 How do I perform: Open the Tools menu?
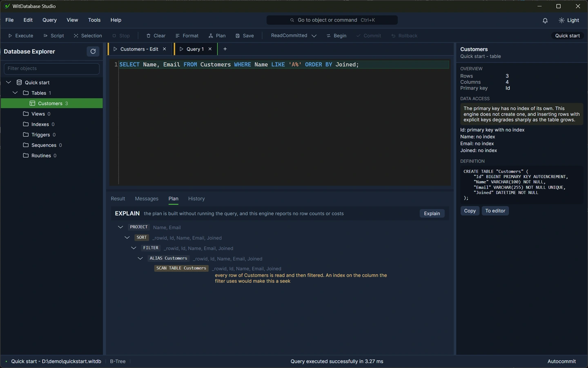pos(94,20)
